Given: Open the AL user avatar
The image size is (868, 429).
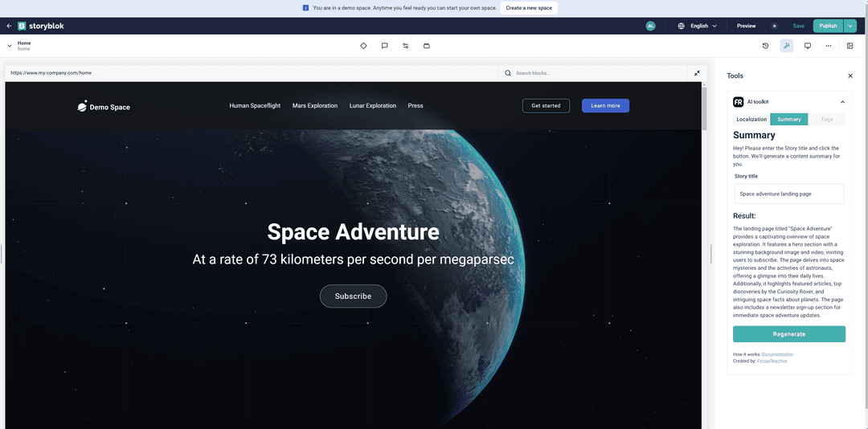Looking at the screenshot, I should click(650, 26).
